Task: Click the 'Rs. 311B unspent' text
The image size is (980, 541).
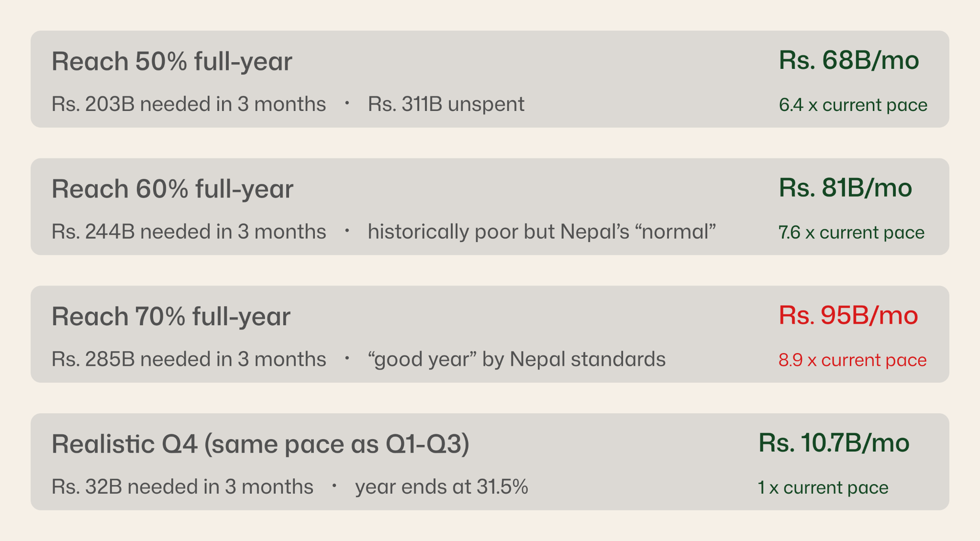Action: tap(446, 104)
